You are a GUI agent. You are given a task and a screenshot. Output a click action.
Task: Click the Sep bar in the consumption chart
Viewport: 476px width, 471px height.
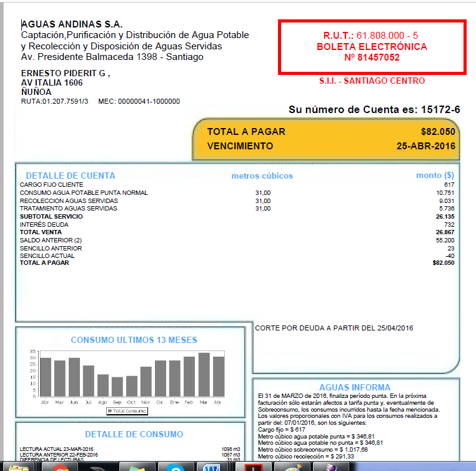coord(117,387)
